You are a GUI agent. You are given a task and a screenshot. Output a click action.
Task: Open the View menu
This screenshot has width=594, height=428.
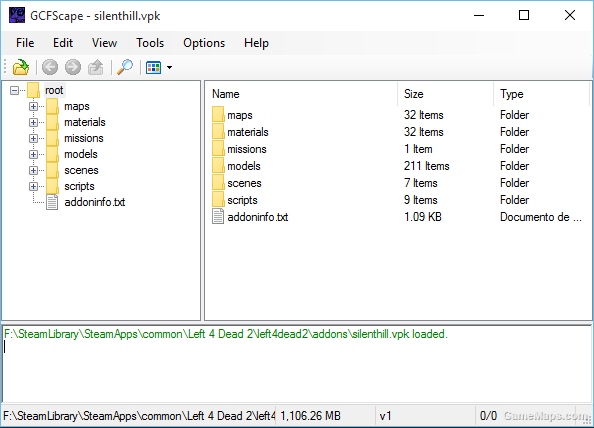(x=104, y=43)
